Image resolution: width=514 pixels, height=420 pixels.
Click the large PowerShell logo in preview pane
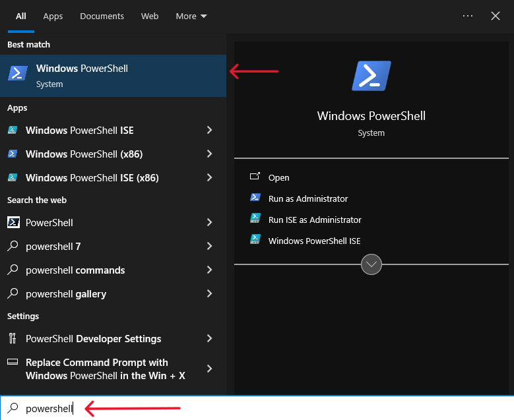click(371, 76)
